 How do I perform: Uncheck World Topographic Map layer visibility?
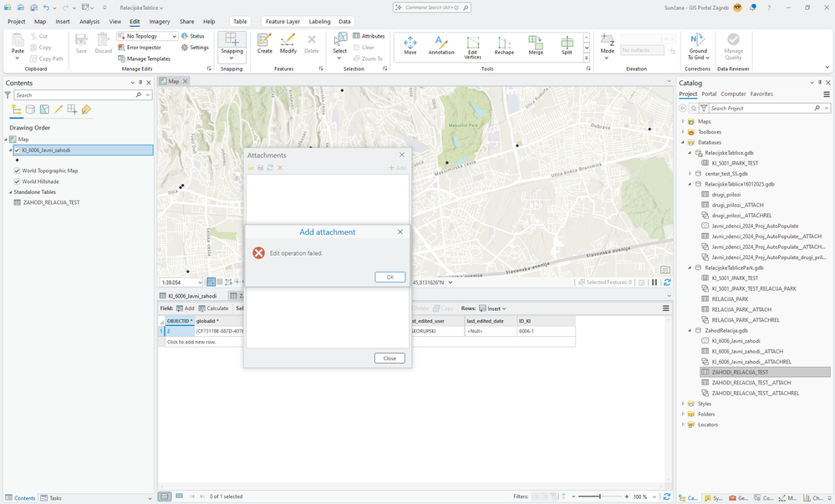pyautogui.click(x=17, y=171)
